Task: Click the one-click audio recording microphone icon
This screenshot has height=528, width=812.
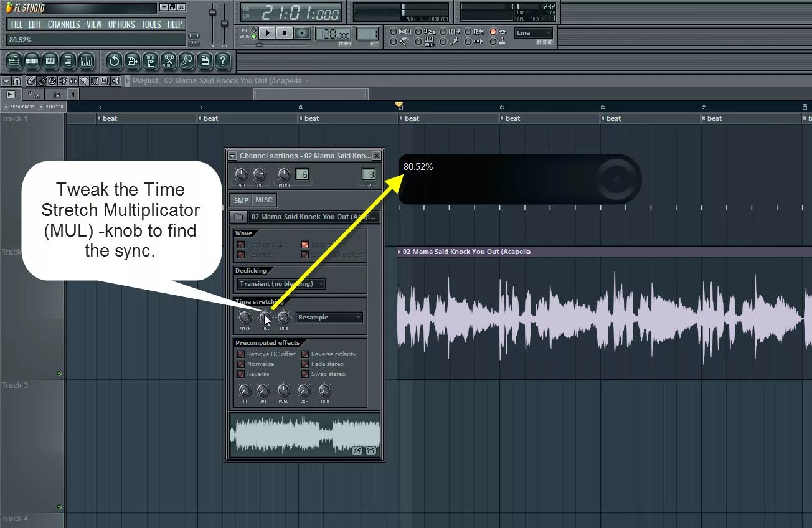Action: tap(186, 61)
